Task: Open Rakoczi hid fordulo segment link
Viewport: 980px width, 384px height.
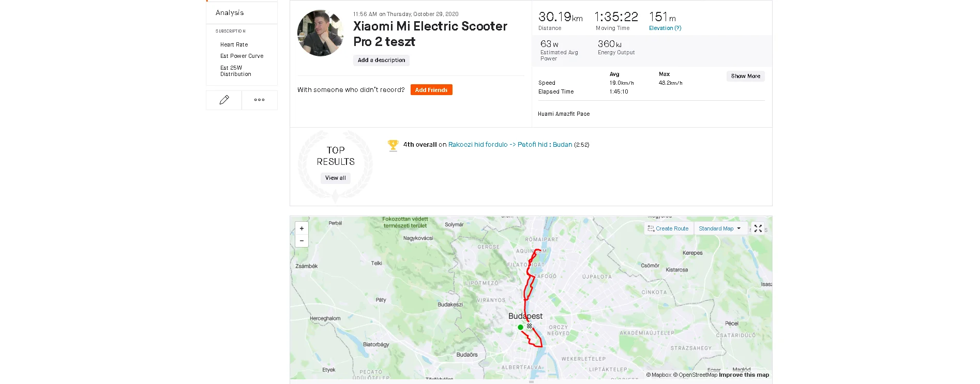Action: click(510, 145)
